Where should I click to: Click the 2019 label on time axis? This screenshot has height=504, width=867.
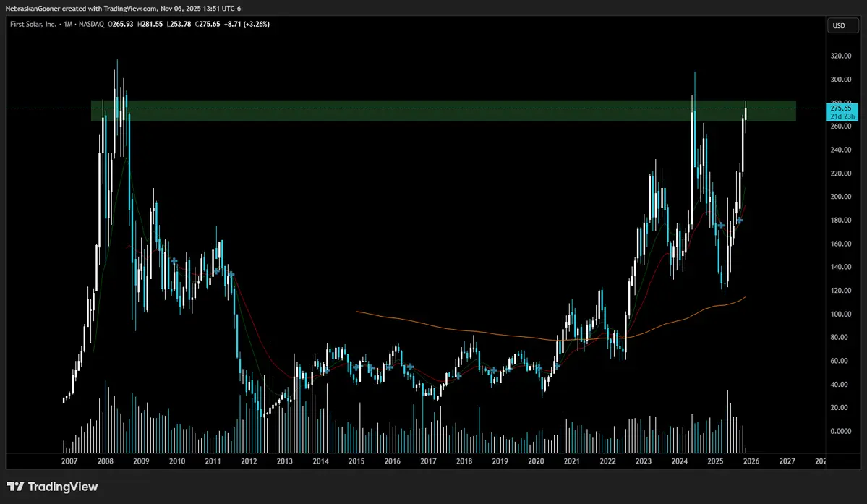click(x=500, y=461)
